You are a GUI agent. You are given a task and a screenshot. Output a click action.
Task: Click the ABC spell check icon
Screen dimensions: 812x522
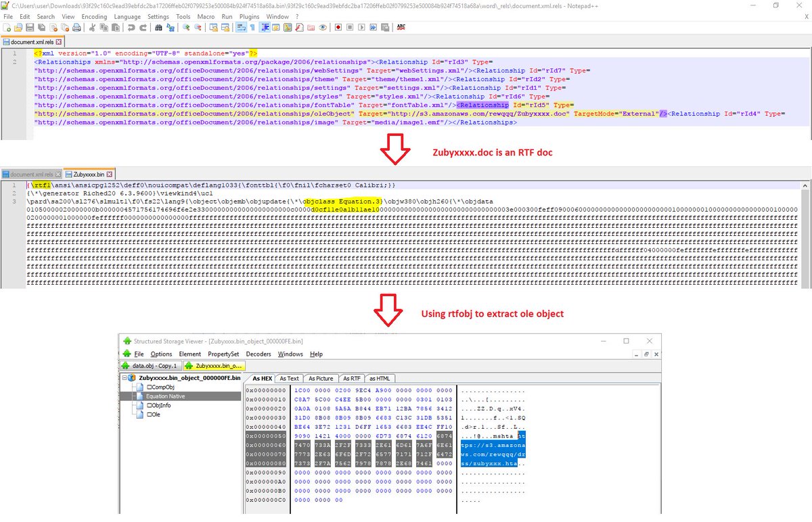pyautogui.click(x=401, y=27)
